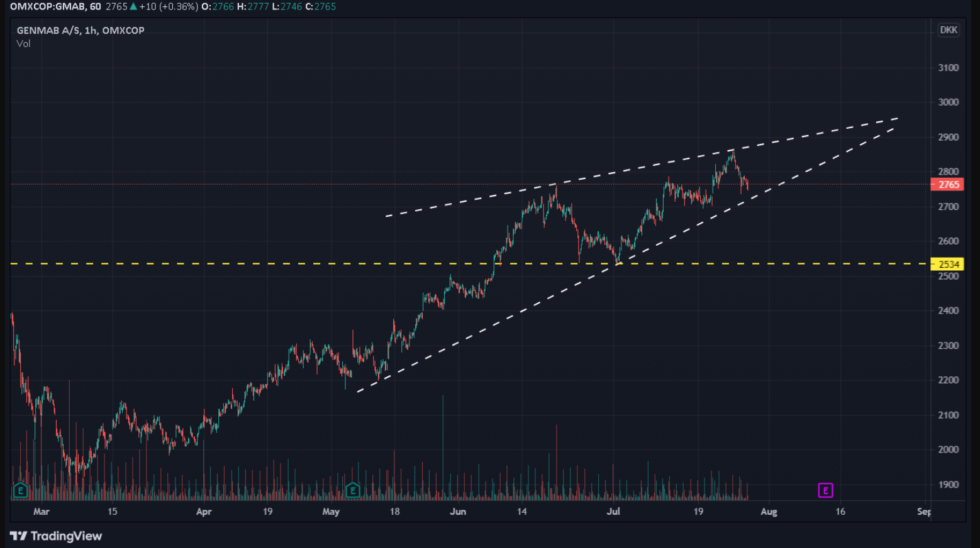
Task: Click the Vol indicator label
Action: click(23, 43)
